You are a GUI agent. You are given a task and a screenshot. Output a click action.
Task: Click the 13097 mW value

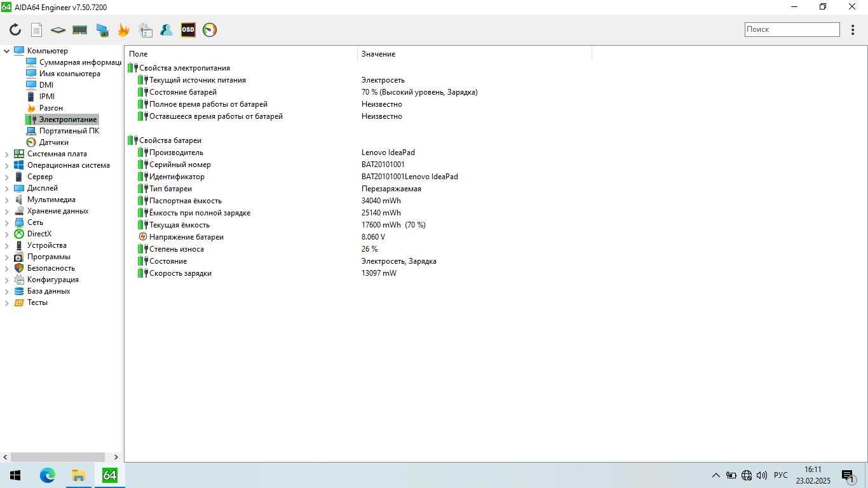coord(379,273)
